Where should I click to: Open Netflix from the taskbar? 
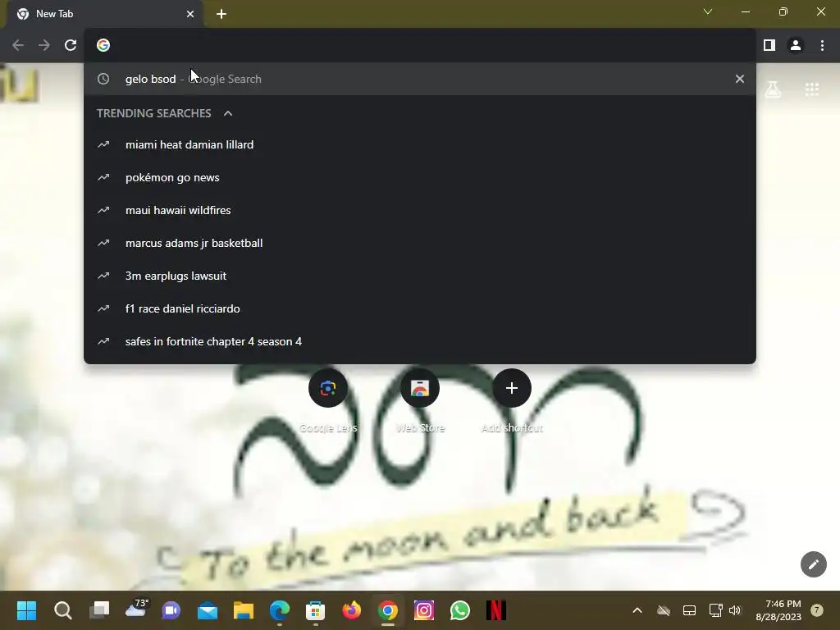[496, 610]
